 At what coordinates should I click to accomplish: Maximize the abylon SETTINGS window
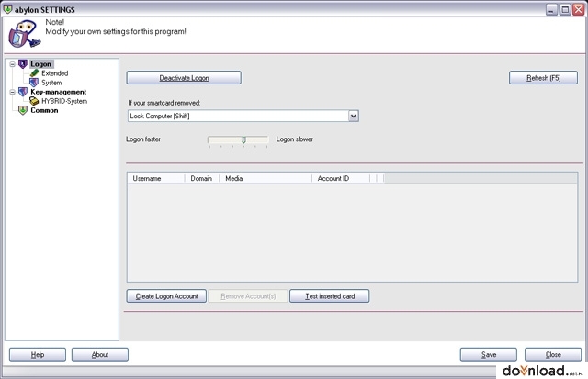pos(565,9)
